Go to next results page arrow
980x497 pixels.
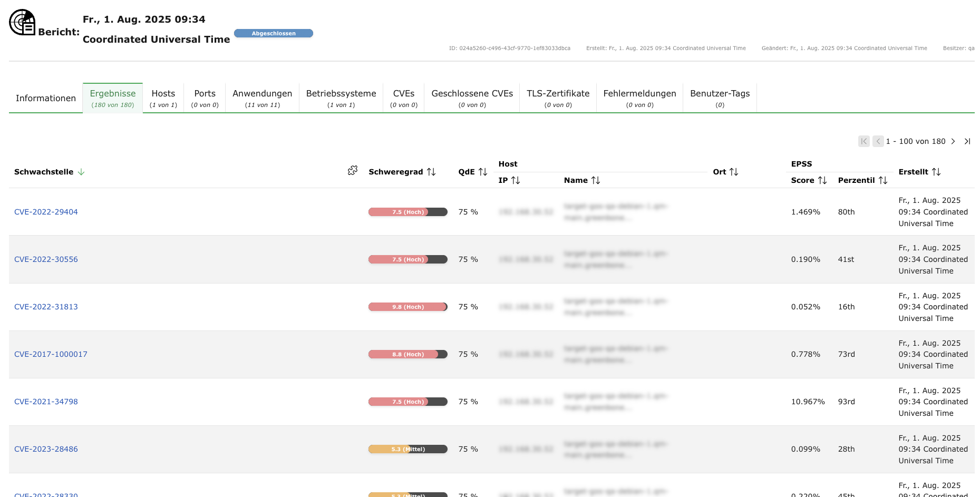[953, 141]
